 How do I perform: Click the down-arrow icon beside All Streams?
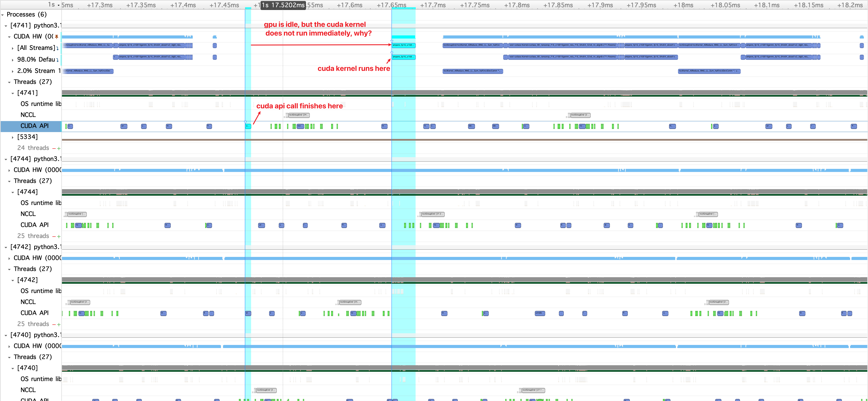click(57, 48)
